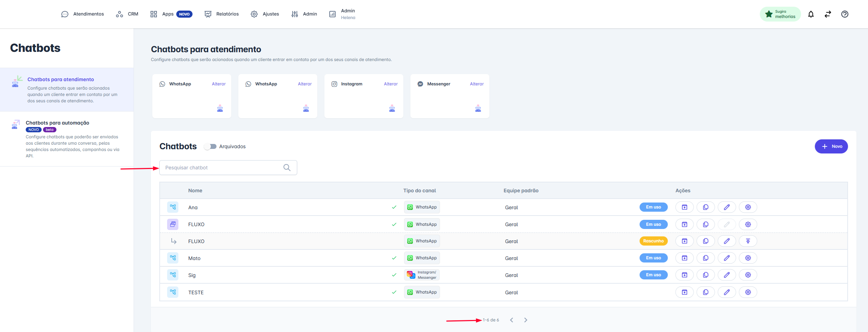The width and height of the screenshot is (868, 332).
Task: Open settings gear for TESTE chatbot
Action: click(x=748, y=292)
